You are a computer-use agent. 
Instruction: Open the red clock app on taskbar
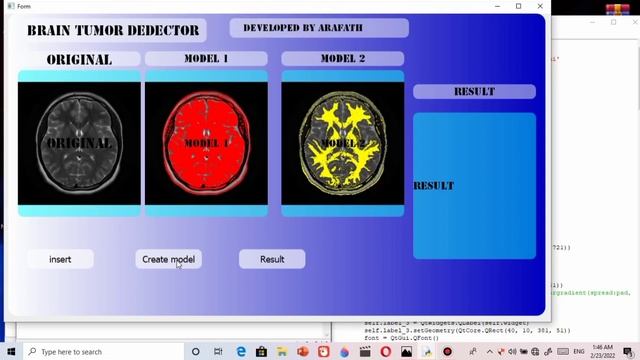point(324,351)
